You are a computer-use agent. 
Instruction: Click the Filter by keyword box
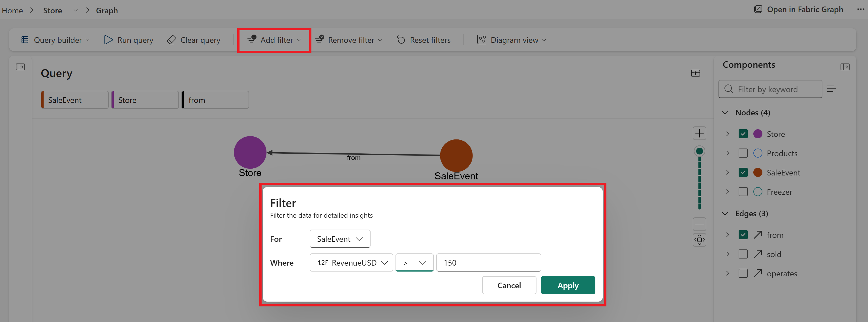tap(770, 89)
